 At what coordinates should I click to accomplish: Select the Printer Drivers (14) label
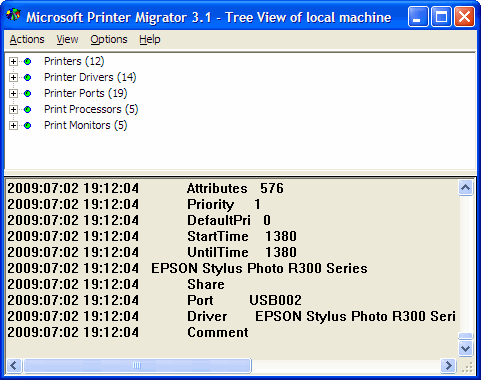(x=90, y=77)
